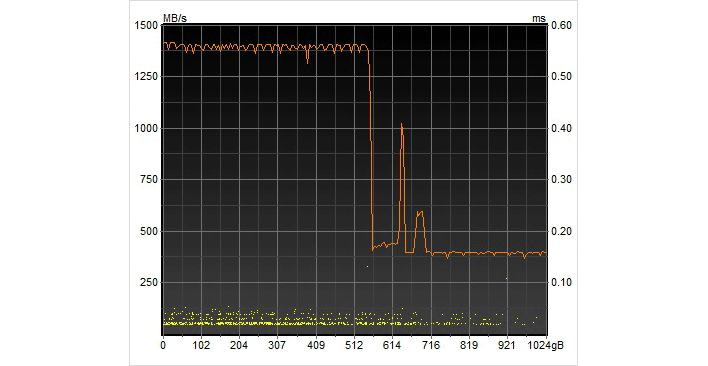Click the 0 label on capacity axis

pos(163,346)
